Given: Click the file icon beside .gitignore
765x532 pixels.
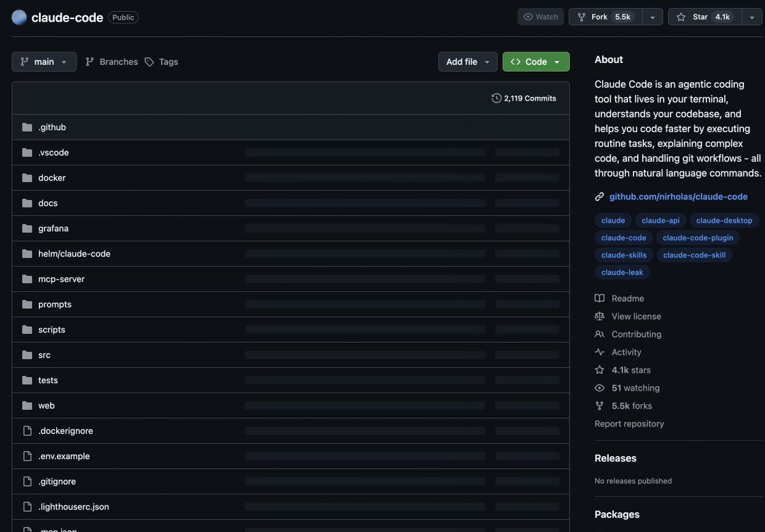Looking at the screenshot, I should click(x=27, y=482).
